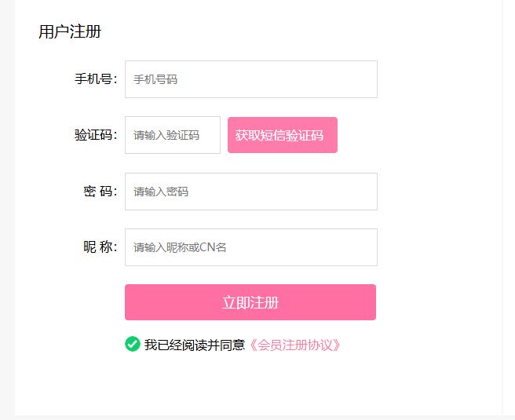This screenshot has width=515, height=420.
Task: Click the 昵 称: field label
Action: pos(100,247)
